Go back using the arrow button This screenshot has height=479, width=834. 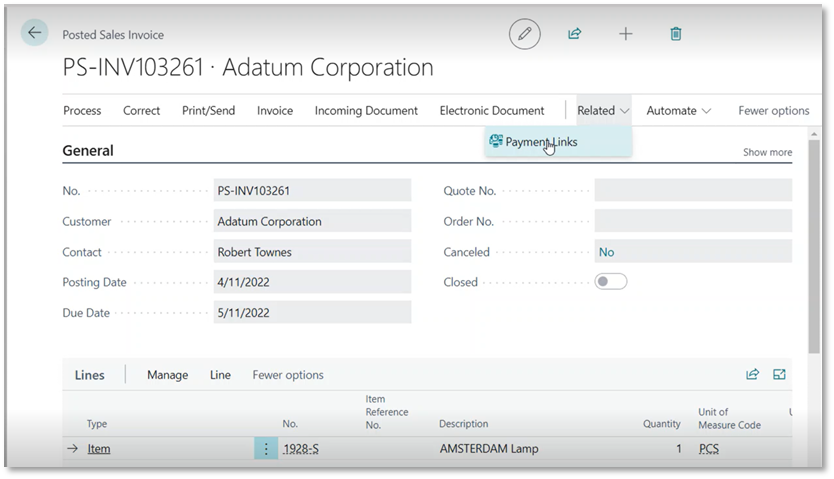[x=35, y=32]
